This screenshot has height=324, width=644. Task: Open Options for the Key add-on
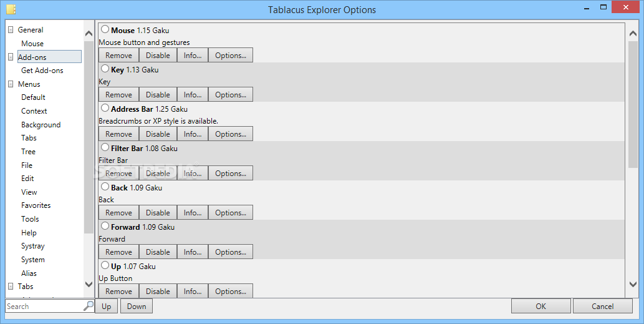click(x=231, y=94)
